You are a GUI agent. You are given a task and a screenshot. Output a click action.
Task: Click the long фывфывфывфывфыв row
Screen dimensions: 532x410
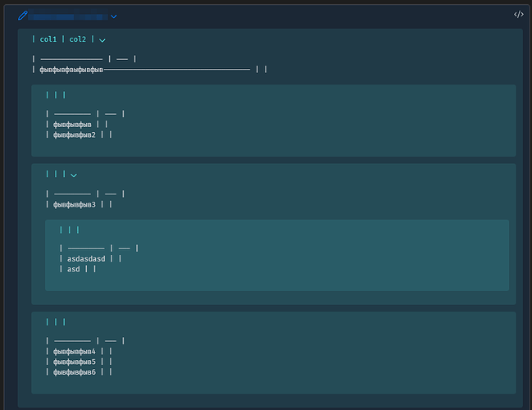click(72, 70)
